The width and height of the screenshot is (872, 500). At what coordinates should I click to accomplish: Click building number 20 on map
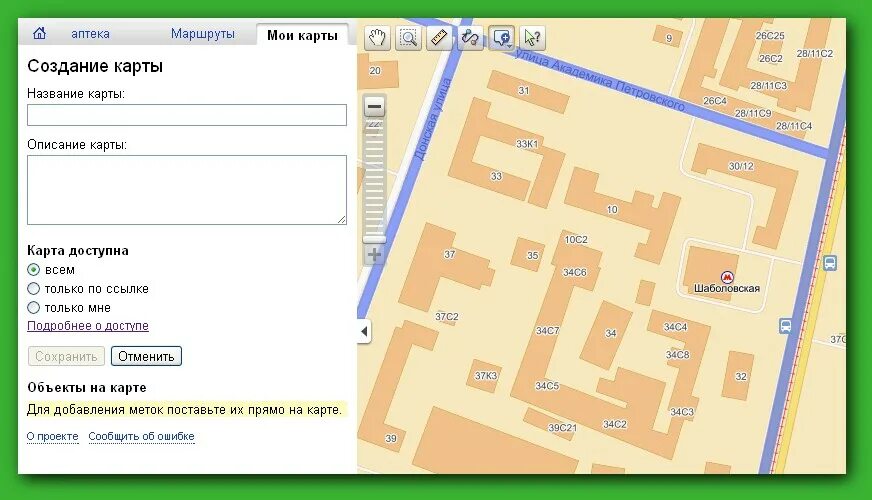[375, 71]
